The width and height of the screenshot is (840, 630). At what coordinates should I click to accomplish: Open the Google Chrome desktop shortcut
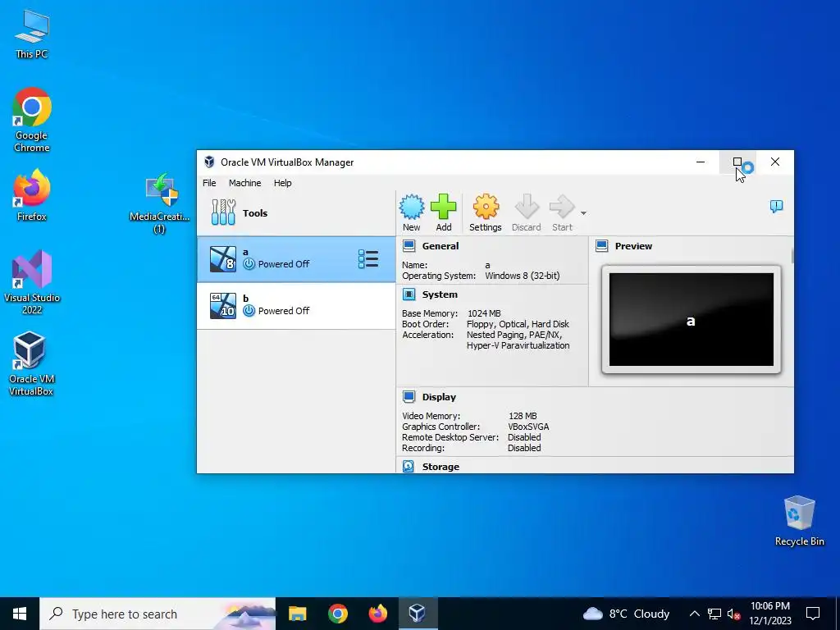(32, 120)
